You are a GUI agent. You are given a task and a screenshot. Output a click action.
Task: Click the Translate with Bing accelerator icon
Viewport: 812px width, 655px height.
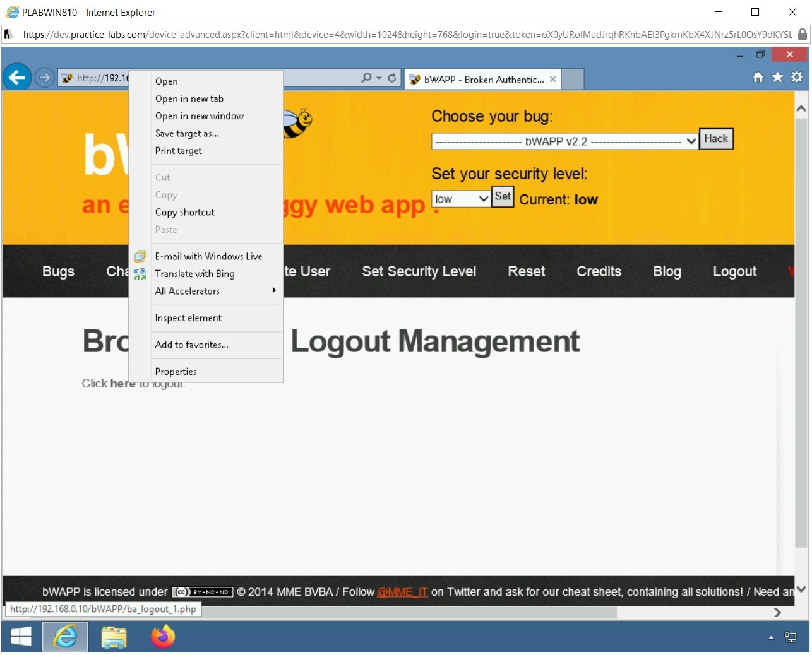coord(140,273)
